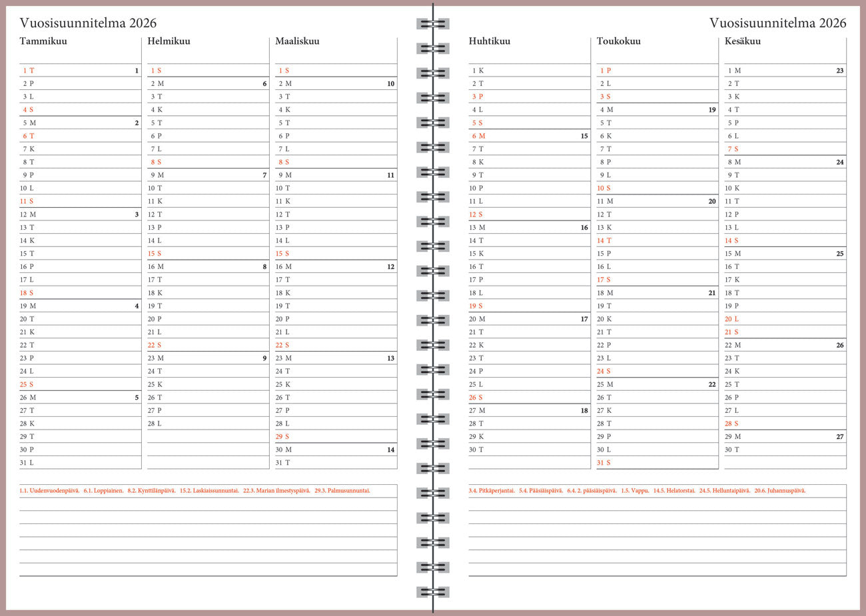Image resolution: width=866 pixels, height=616 pixels.
Task: Click the Toukokuu month heading
Action: [x=619, y=41]
